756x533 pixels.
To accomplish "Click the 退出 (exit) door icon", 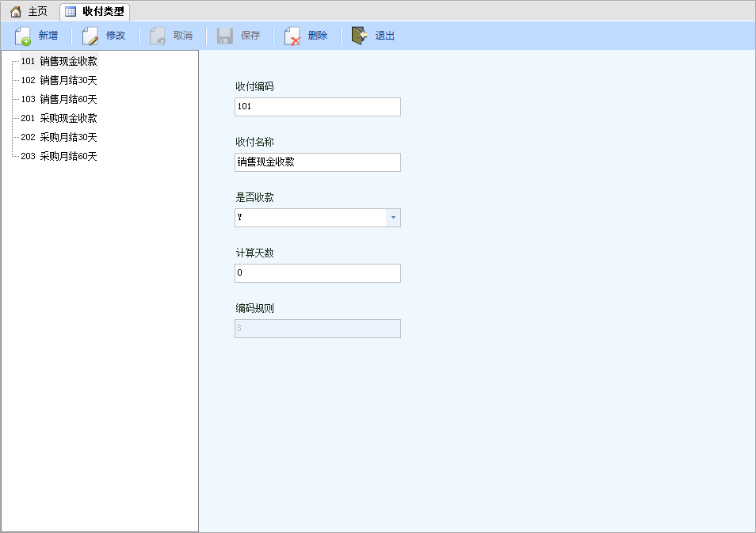I will [x=359, y=36].
